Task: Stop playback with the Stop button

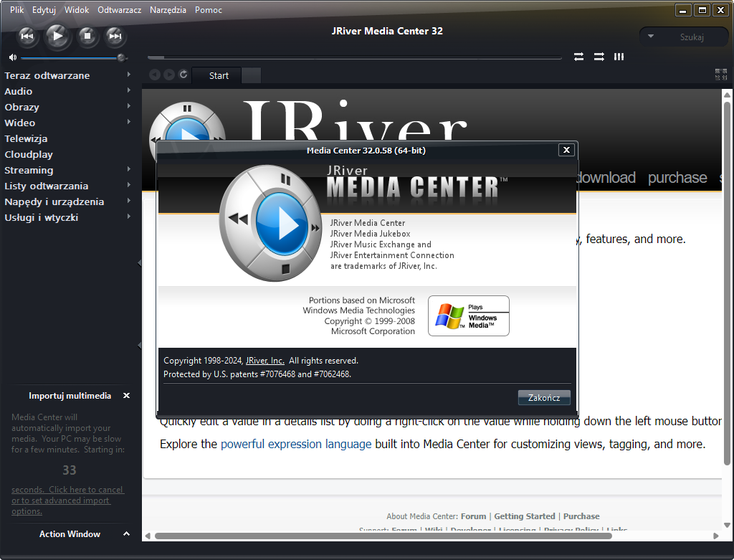Action: (87, 36)
